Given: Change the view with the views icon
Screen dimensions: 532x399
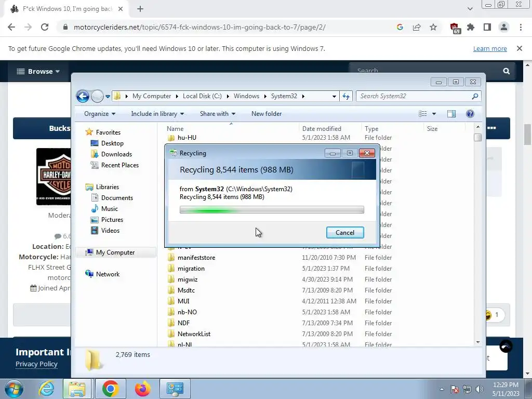Looking at the screenshot, I should [x=423, y=114].
